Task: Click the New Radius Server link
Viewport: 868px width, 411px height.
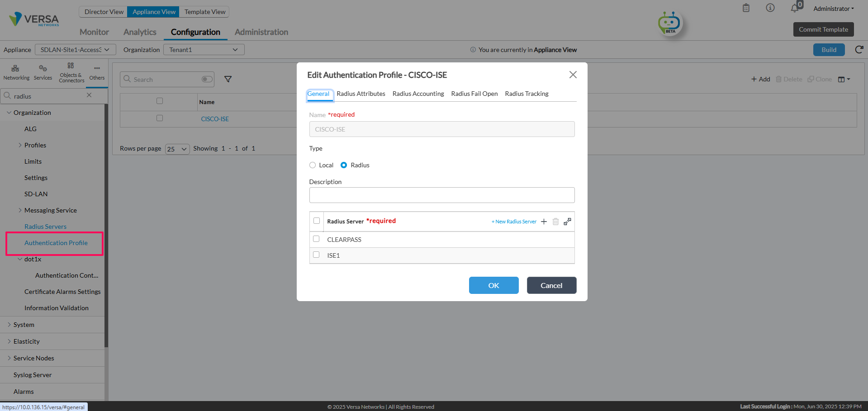Action: tap(514, 222)
